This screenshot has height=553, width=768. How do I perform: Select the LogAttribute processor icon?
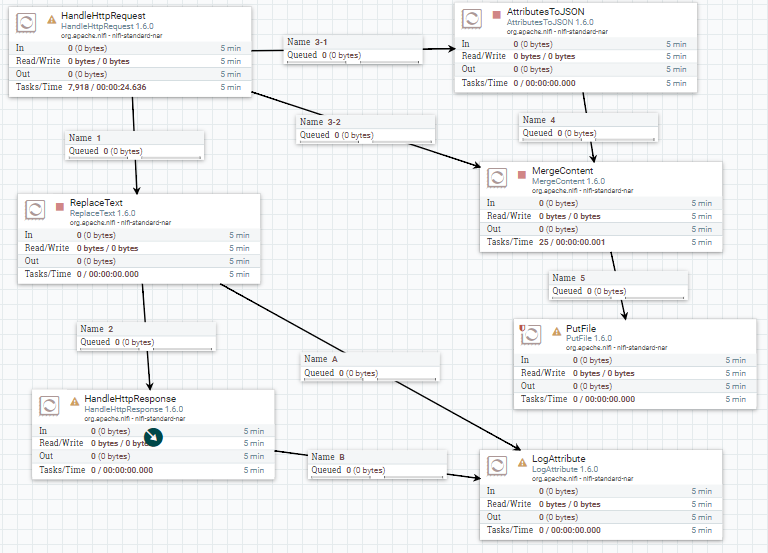click(x=497, y=465)
